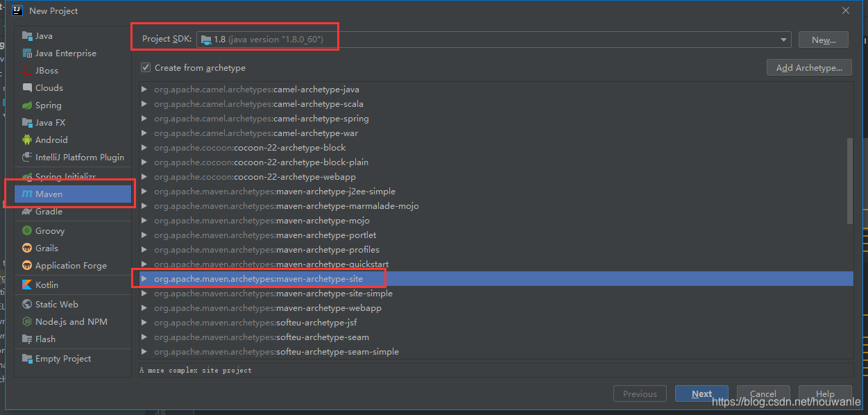Select softeu-archetype-seam-simple archetype

point(495,351)
